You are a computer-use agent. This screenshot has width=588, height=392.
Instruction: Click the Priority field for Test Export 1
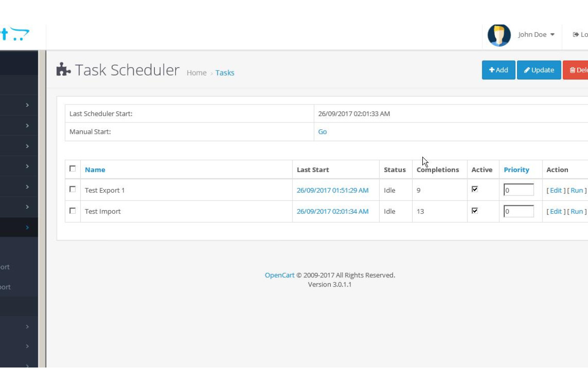pyautogui.click(x=518, y=190)
